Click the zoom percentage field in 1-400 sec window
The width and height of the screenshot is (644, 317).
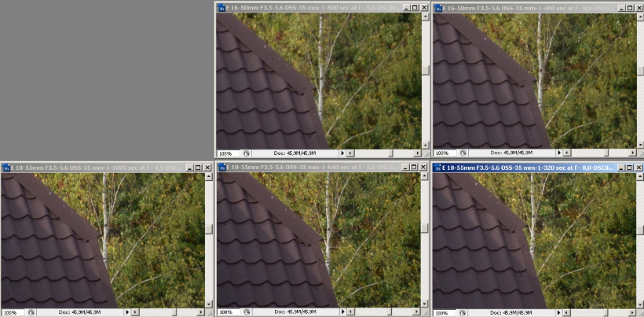445,153
